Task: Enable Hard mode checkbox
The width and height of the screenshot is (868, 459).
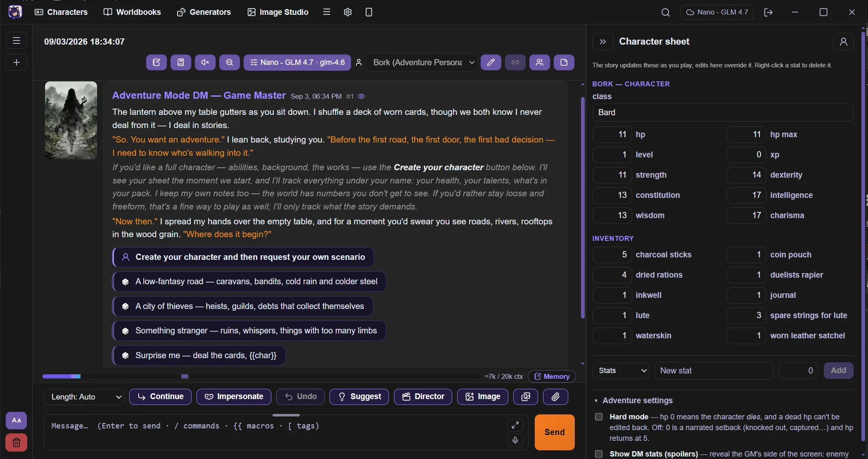Action: (x=599, y=417)
